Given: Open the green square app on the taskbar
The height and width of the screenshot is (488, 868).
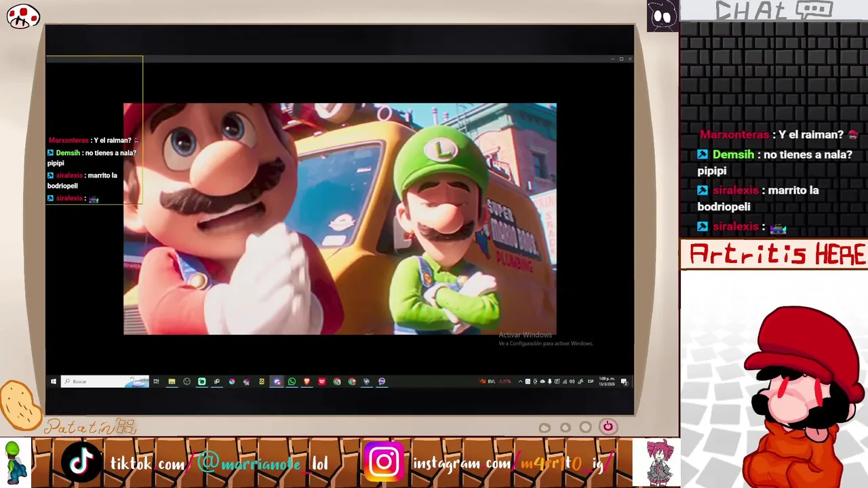Looking at the screenshot, I should tap(201, 382).
